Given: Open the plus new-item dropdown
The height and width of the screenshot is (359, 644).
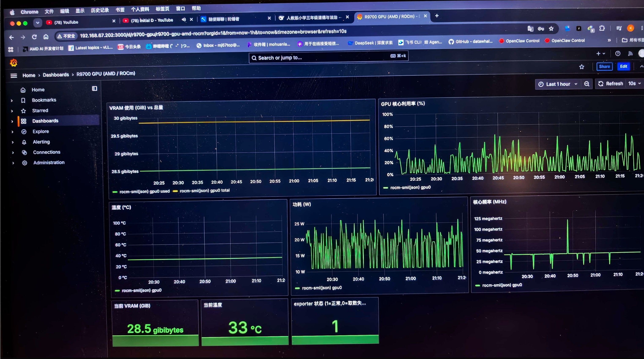Looking at the screenshot, I should (600, 54).
